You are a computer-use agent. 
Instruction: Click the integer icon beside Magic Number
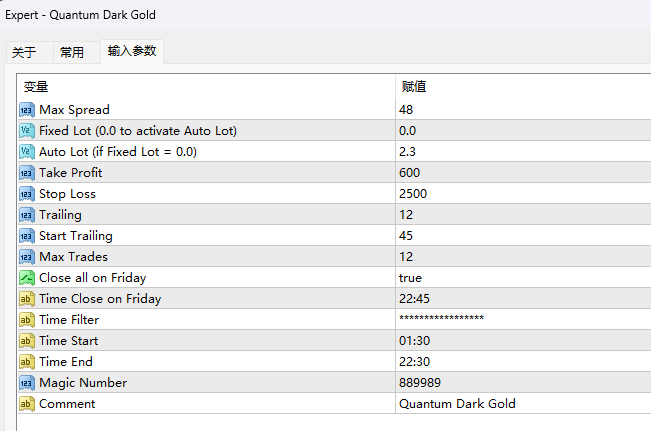(x=27, y=383)
